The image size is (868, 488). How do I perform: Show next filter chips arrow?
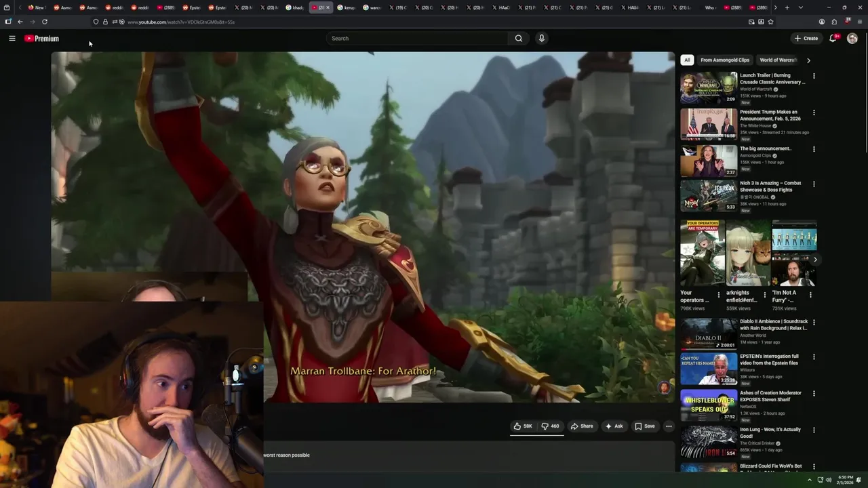pos(808,60)
